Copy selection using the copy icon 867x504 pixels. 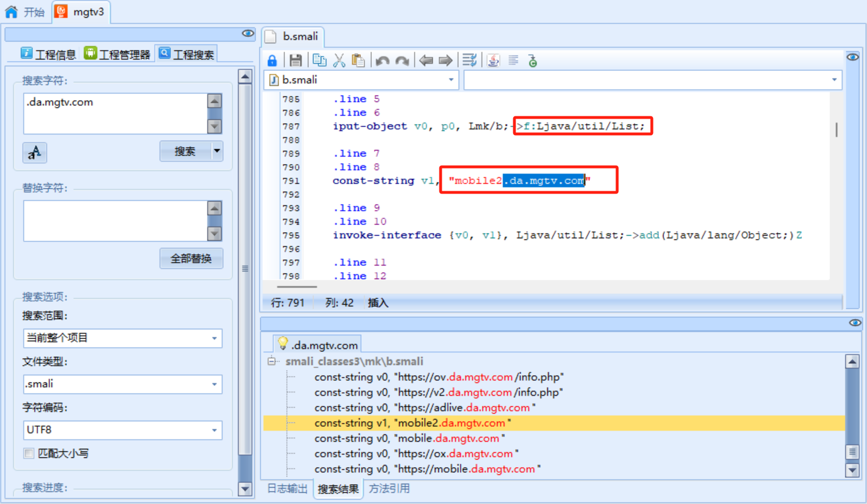click(320, 60)
